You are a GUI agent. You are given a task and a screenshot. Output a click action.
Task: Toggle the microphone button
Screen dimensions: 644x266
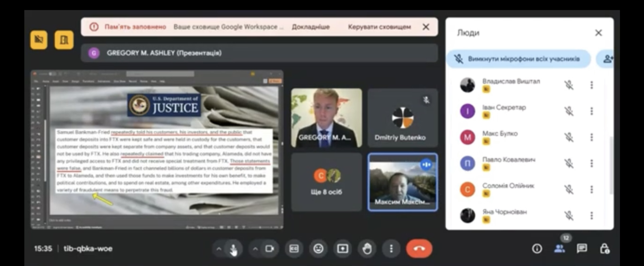tap(233, 249)
